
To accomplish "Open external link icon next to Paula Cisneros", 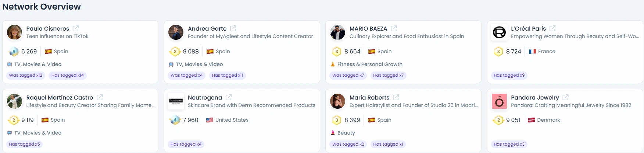I will tap(76, 28).
